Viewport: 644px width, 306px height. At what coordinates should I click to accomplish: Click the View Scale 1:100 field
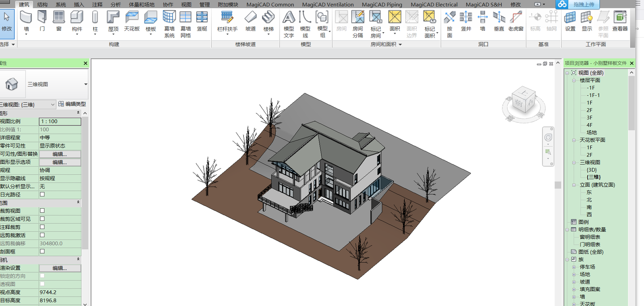[x=60, y=122]
